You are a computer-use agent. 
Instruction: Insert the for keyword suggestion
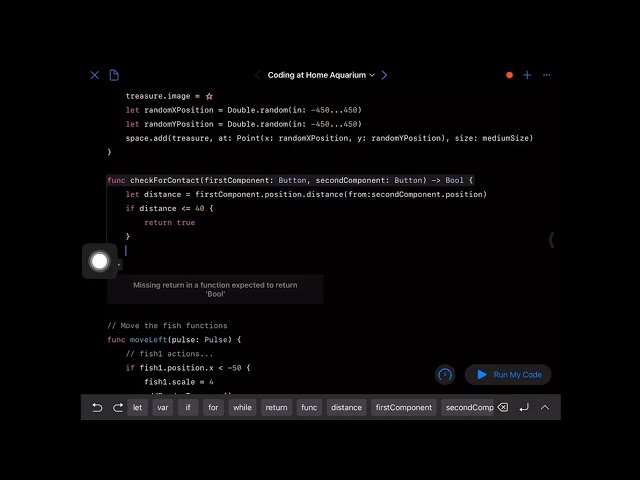213,407
